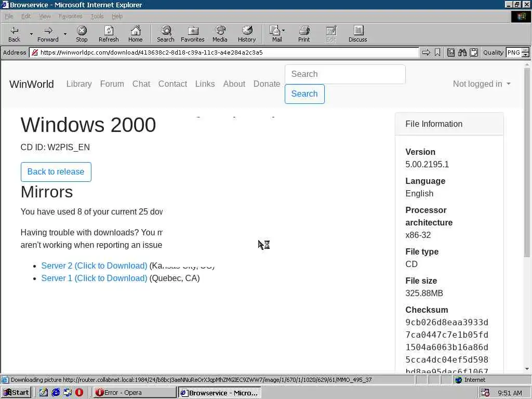Click the Windows 2000 heading
The width and height of the screenshot is (532, 399).
pos(88,125)
